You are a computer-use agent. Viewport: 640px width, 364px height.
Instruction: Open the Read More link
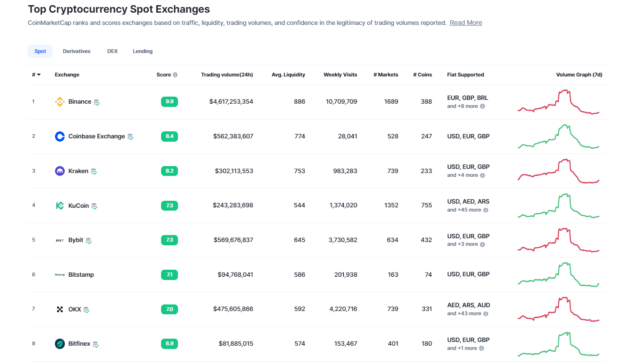point(466,23)
